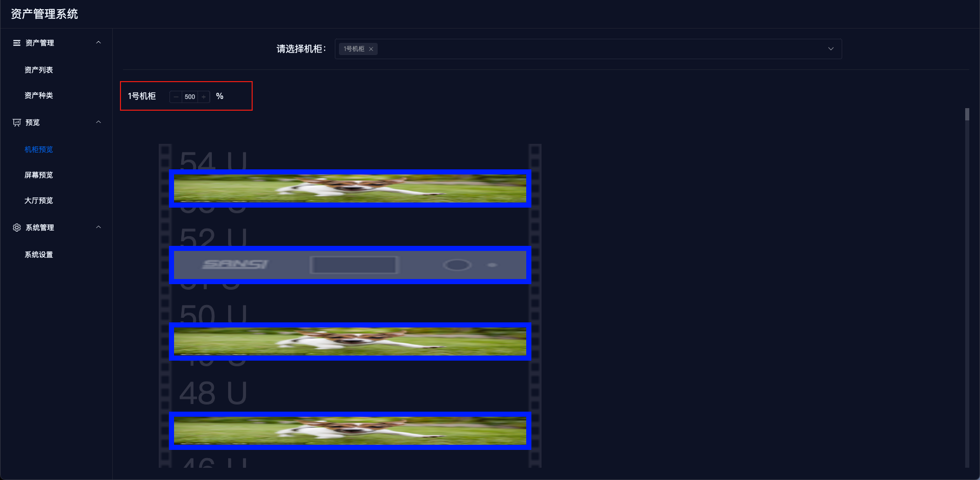Collapse the 资产管理 menu chevron
980x480 pixels.
pos(99,42)
